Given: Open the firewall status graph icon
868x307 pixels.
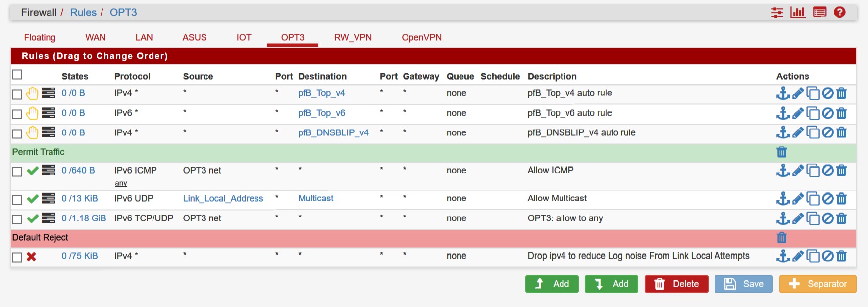Looking at the screenshot, I should [x=798, y=12].
